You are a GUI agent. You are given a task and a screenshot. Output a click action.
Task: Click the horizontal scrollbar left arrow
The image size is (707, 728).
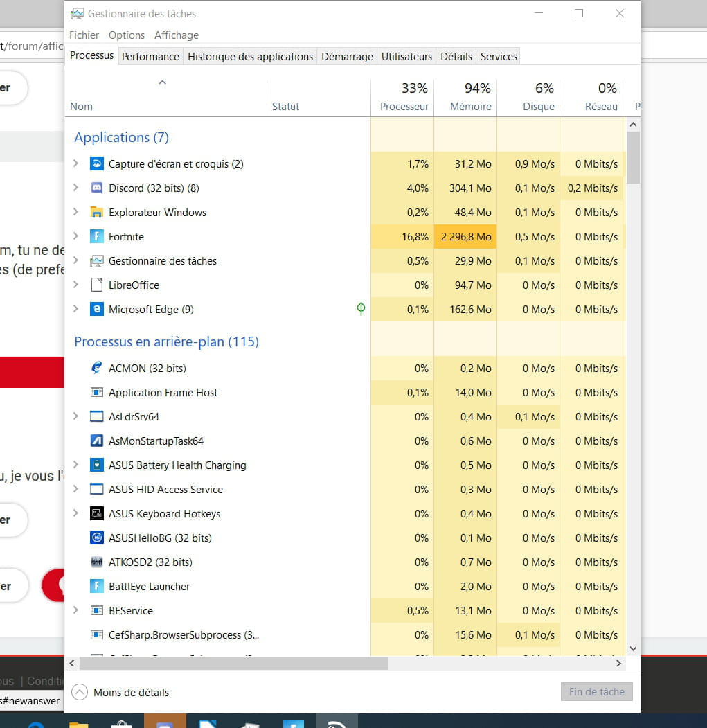[x=72, y=664]
